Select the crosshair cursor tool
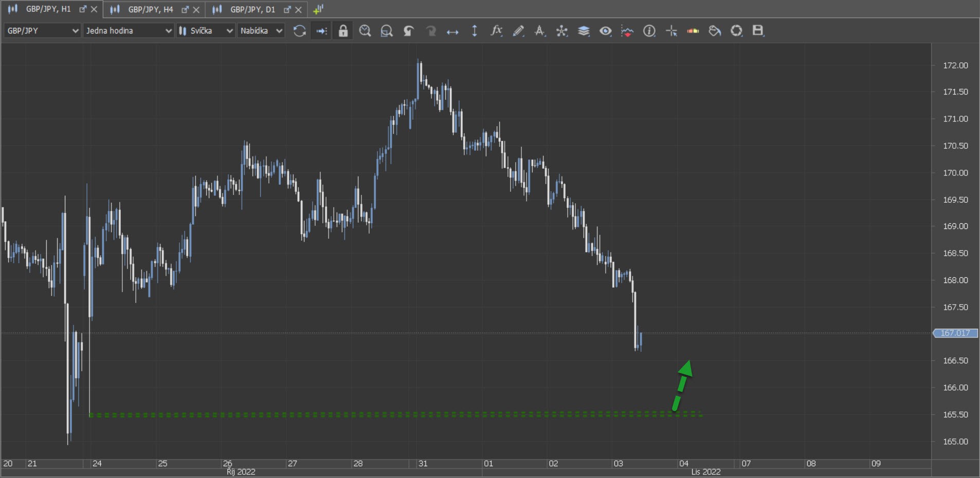Image resolution: width=980 pixels, height=478 pixels. 672,31
